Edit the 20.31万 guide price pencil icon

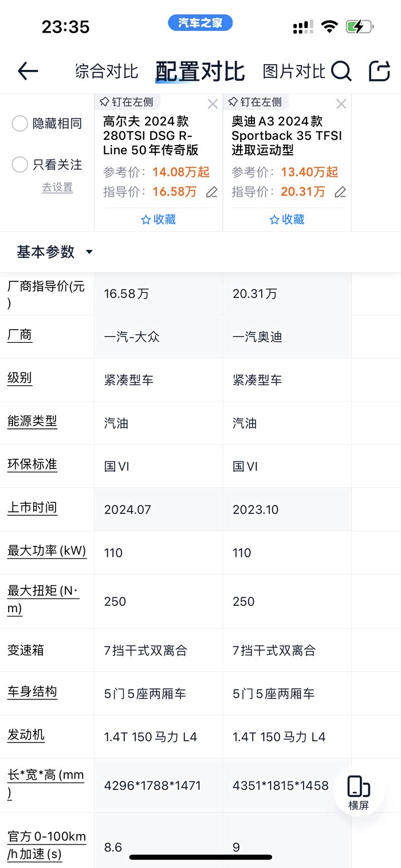coord(340,192)
